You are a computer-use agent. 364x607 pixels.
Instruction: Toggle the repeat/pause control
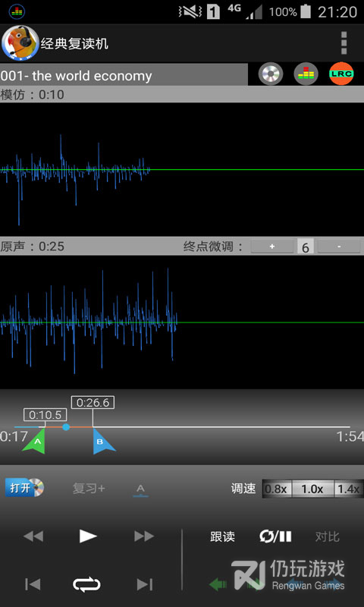pyautogui.click(x=275, y=536)
